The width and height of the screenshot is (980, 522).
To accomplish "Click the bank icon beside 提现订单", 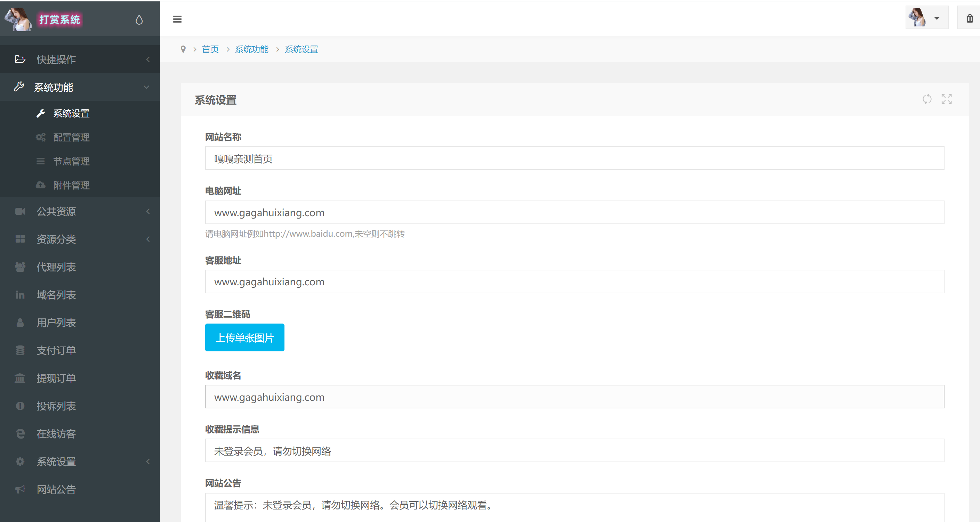I will (x=20, y=378).
